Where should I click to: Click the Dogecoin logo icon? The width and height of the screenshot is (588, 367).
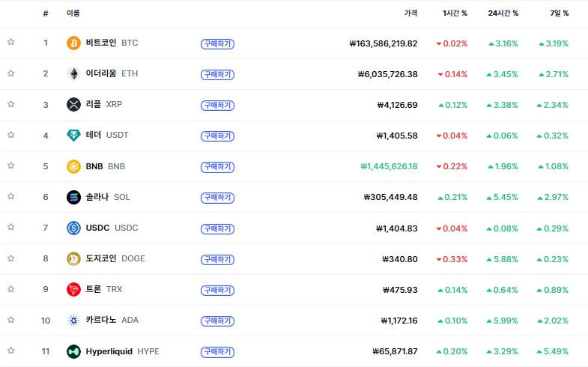tap(73, 258)
